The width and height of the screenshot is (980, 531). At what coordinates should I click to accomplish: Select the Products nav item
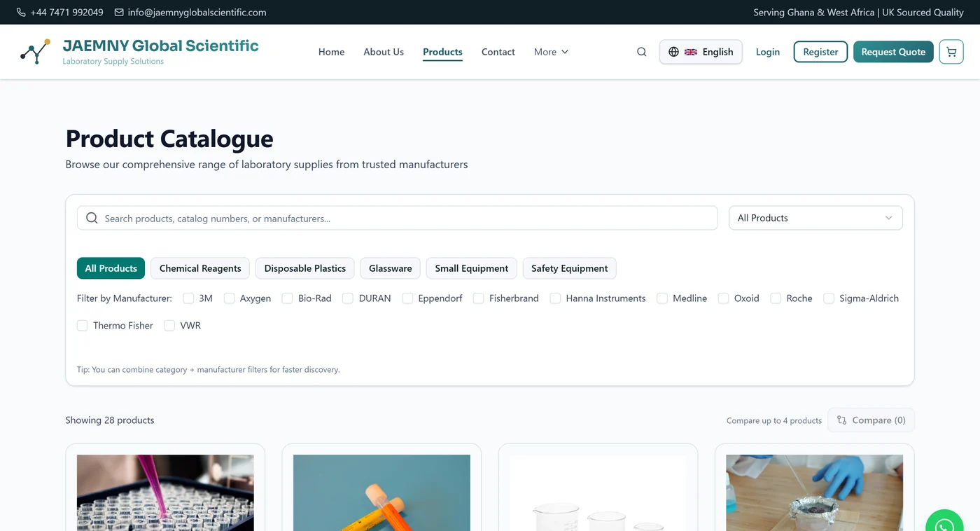[442, 52]
